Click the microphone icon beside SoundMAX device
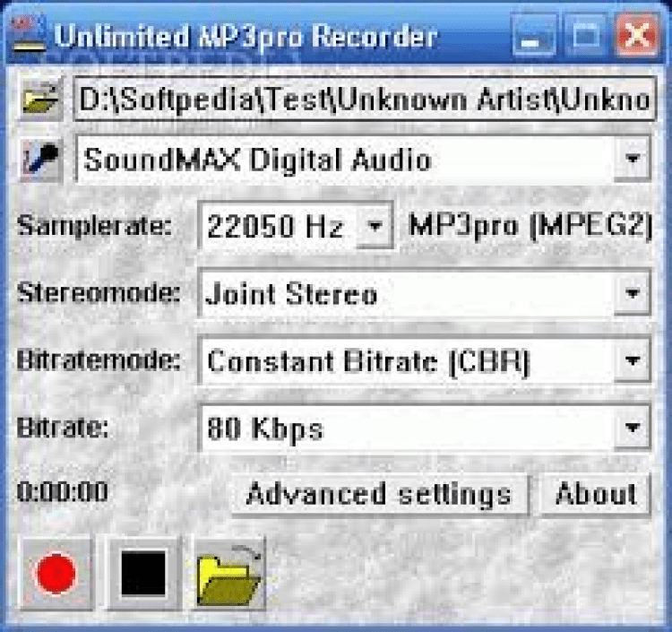 [40, 160]
